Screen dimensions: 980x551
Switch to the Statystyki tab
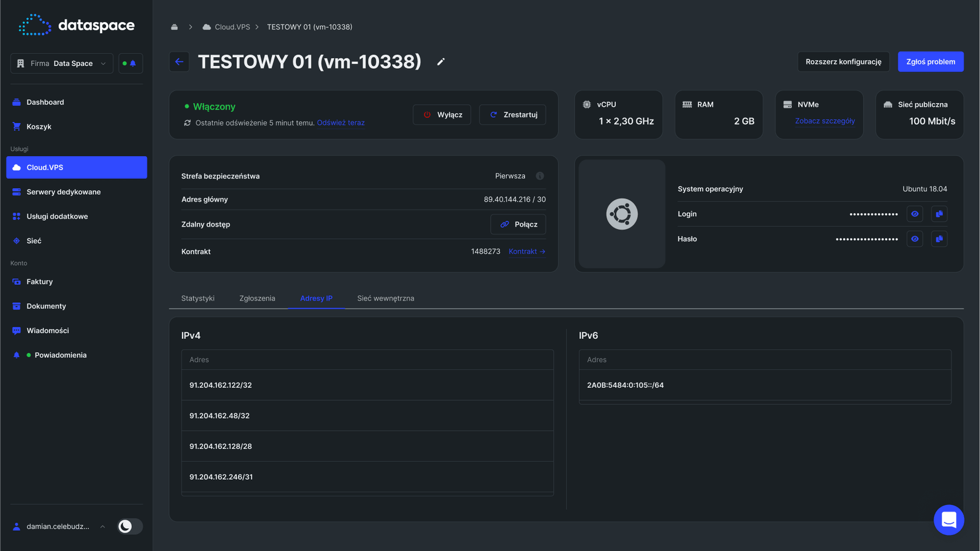198,299
